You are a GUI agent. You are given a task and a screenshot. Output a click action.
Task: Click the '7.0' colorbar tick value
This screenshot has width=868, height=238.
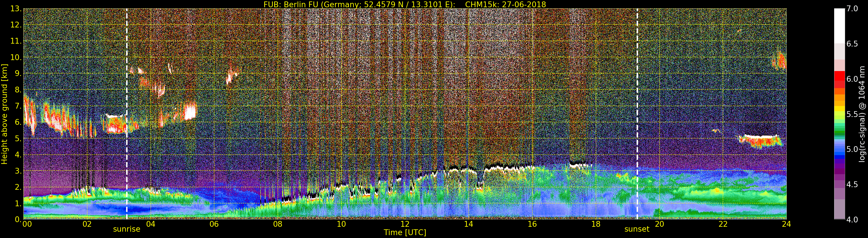click(852, 9)
